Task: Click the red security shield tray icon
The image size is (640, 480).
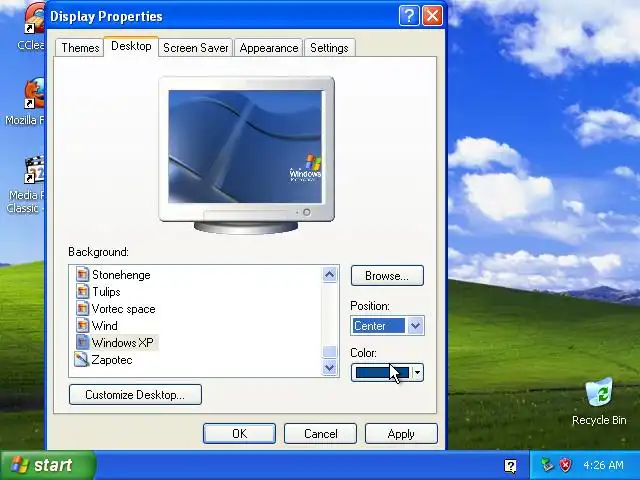Action: pos(565,465)
